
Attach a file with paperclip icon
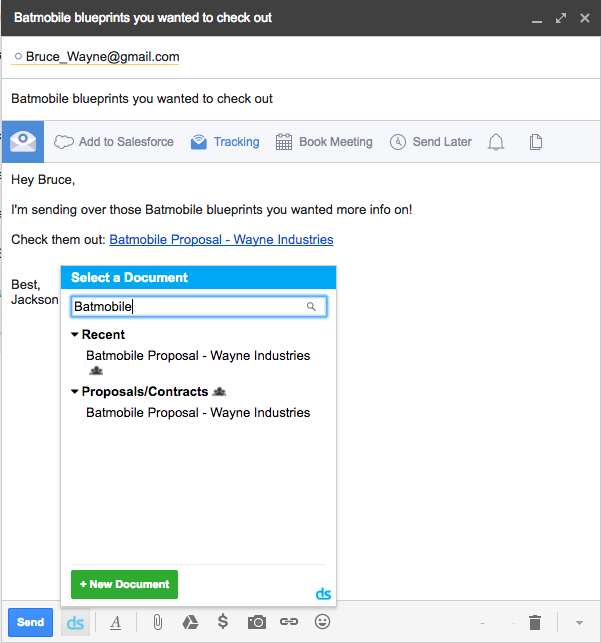click(157, 622)
